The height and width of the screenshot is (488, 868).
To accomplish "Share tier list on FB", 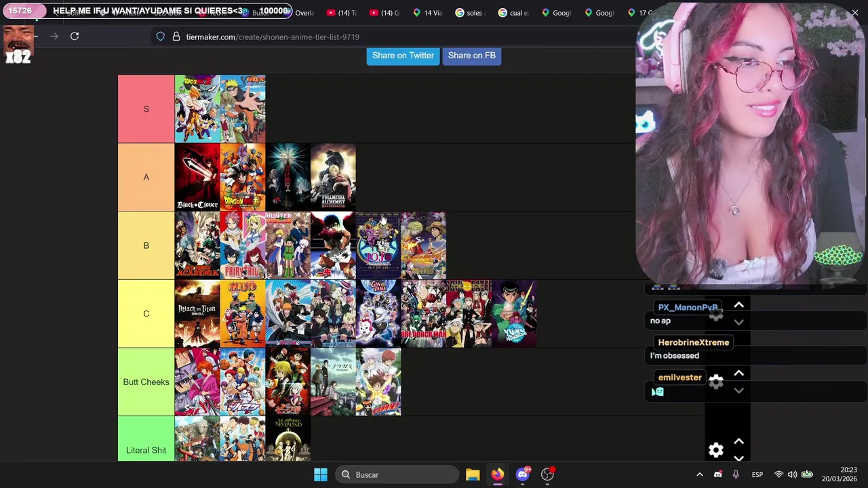I will tap(471, 56).
